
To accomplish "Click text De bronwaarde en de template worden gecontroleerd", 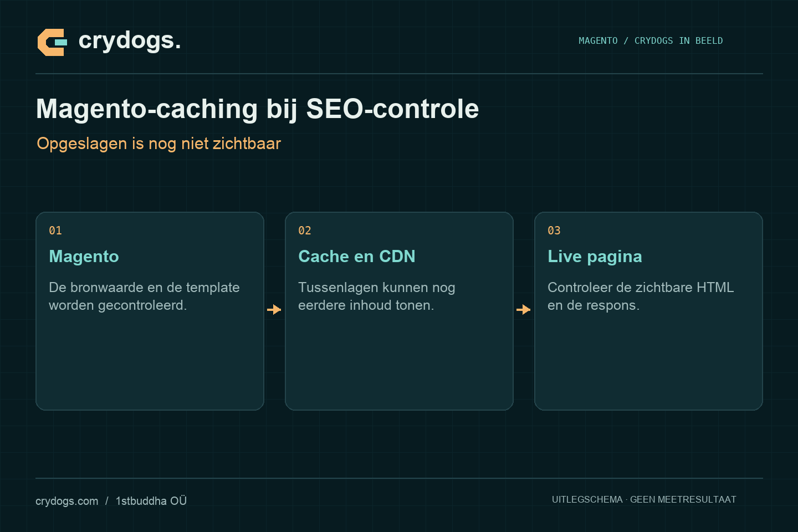I will (x=144, y=296).
